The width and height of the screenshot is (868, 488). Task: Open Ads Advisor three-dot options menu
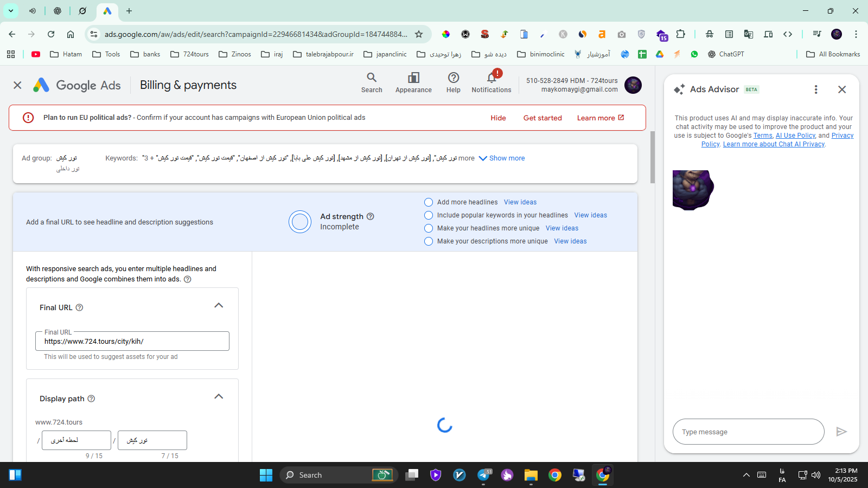point(815,89)
